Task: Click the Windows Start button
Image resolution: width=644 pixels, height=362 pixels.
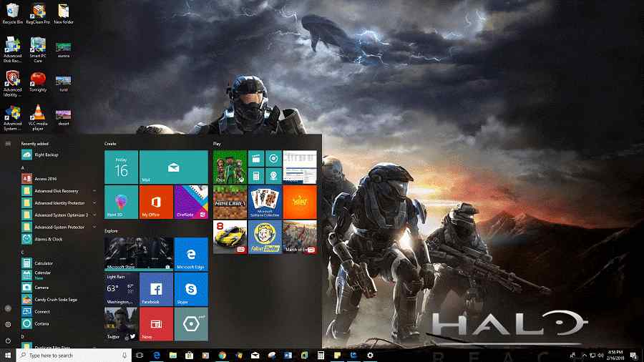Action: click(8, 356)
